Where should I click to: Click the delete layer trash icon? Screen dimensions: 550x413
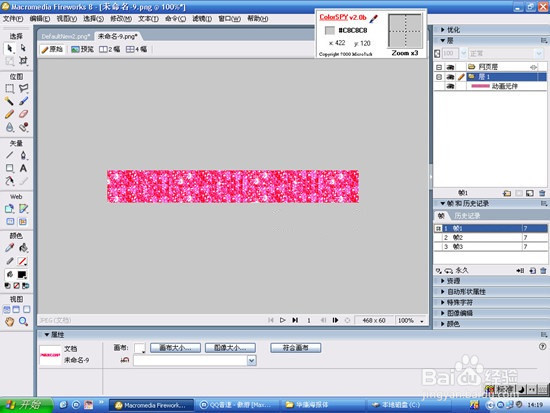pos(542,193)
